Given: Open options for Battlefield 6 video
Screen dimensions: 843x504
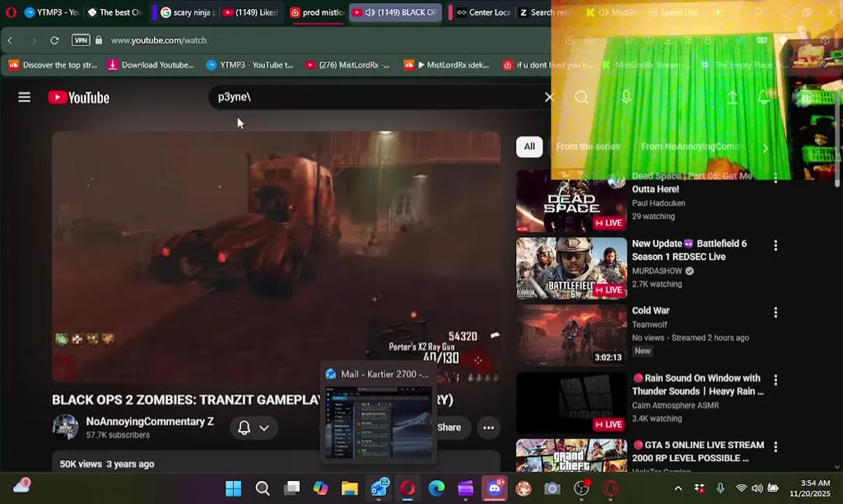Looking at the screenshot, I should tap(775, 246).
